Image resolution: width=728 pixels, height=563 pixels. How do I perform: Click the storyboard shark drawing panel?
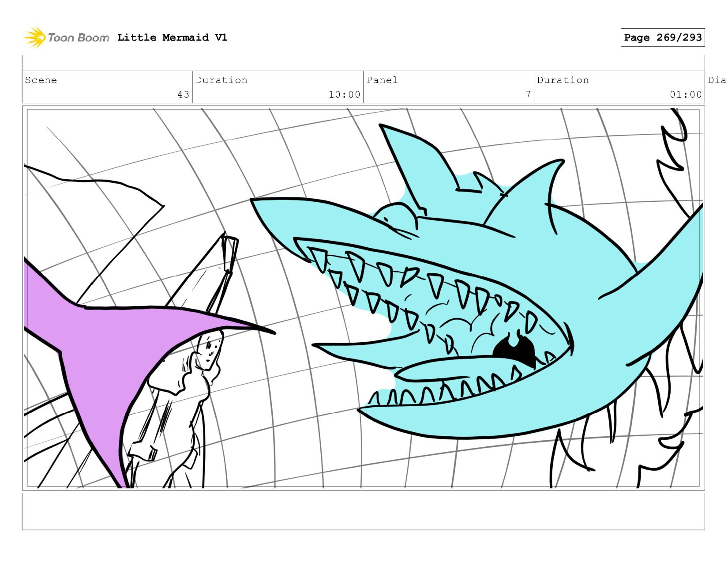[x=363, y=298]
